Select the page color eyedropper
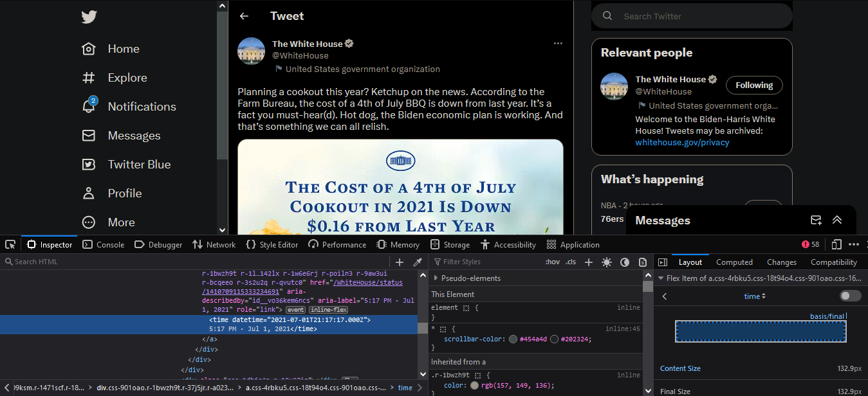 418,262
